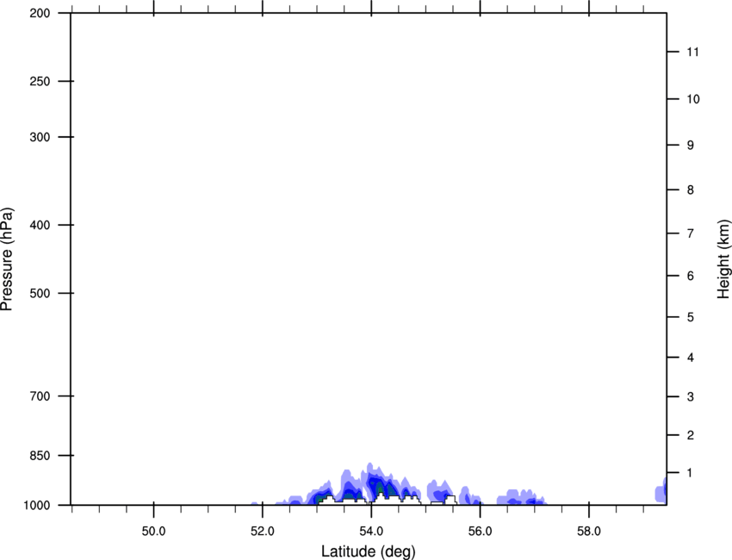The width and height of the screenshot is (732, 560).
Task: Click the 'Pressure (hPa)' axis title
Action: click(7, 259)
